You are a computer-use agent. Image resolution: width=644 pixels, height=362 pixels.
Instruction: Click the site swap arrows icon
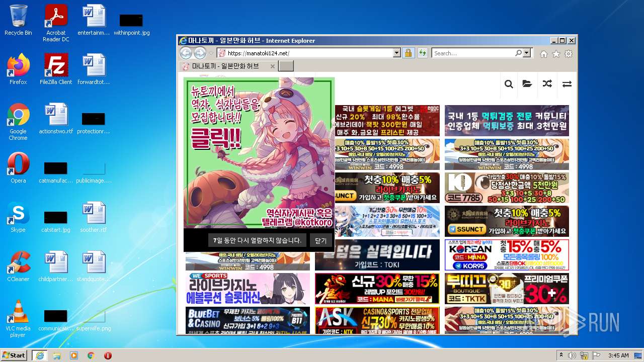click(x=567, y=84)
